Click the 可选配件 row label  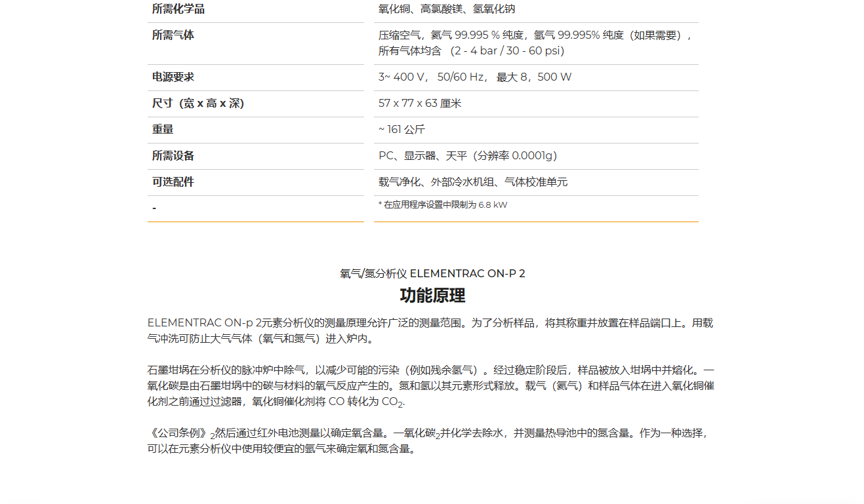click(173, 182)
